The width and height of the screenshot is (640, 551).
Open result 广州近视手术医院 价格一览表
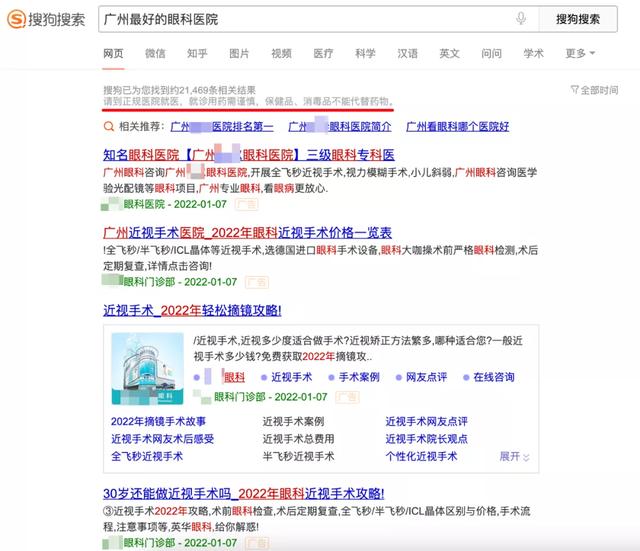point(247,233)
